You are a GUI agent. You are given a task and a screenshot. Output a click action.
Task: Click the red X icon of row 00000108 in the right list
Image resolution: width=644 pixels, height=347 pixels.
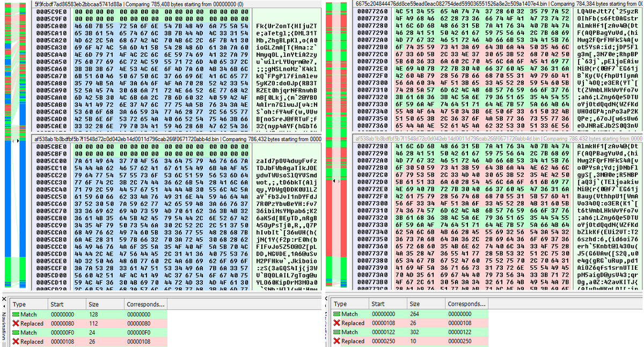337,323
